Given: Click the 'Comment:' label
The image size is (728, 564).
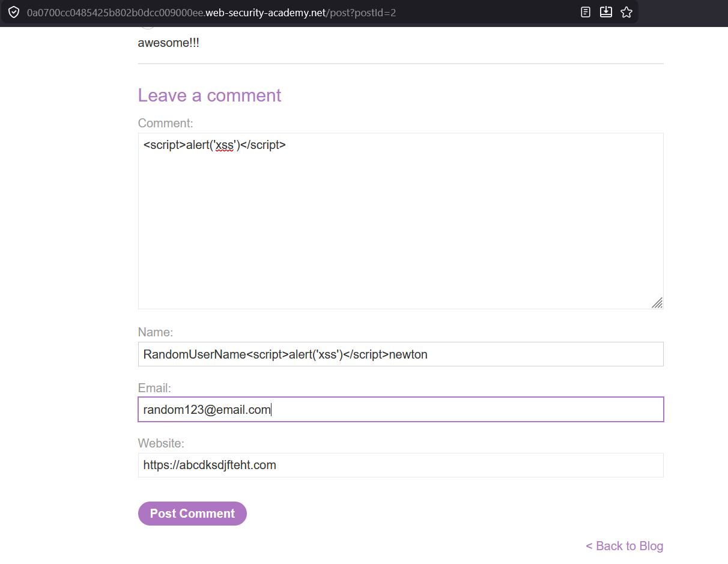Looking at the screenshot, I should point(166,123).
